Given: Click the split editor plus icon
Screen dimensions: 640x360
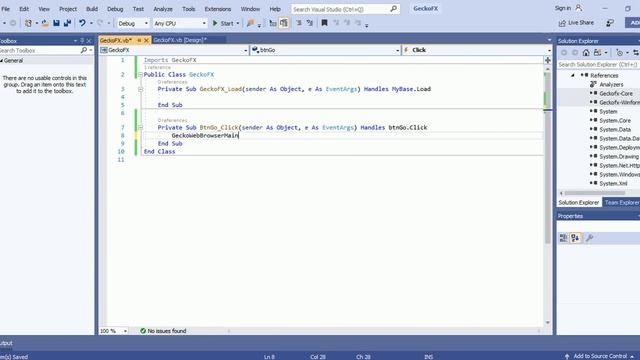Looking at the screenshot, I should pyautogui.click(x=548, y=60).
